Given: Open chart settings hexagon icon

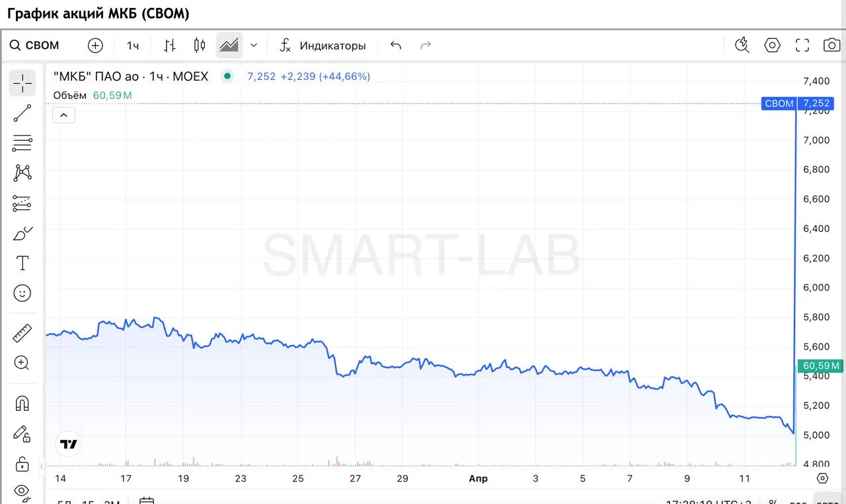Looking at the screenshot, I should click(x=772, y=46).
